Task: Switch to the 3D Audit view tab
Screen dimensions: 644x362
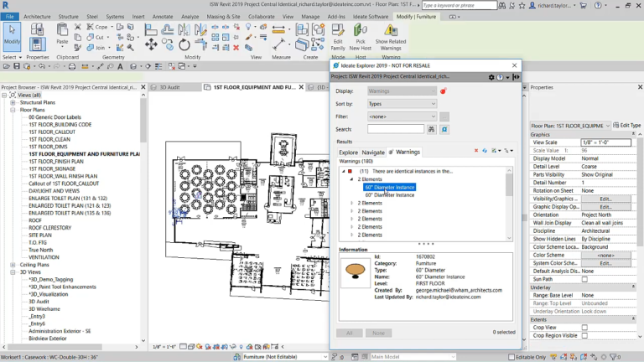Action: 169,87
